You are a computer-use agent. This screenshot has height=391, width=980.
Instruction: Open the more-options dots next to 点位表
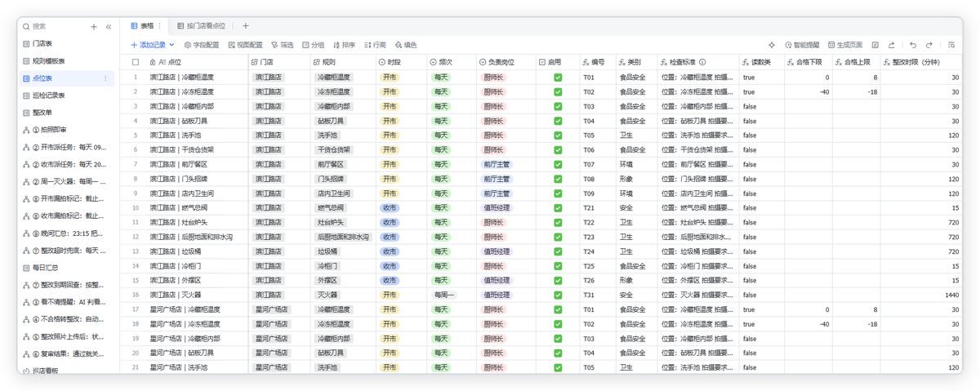105,78
